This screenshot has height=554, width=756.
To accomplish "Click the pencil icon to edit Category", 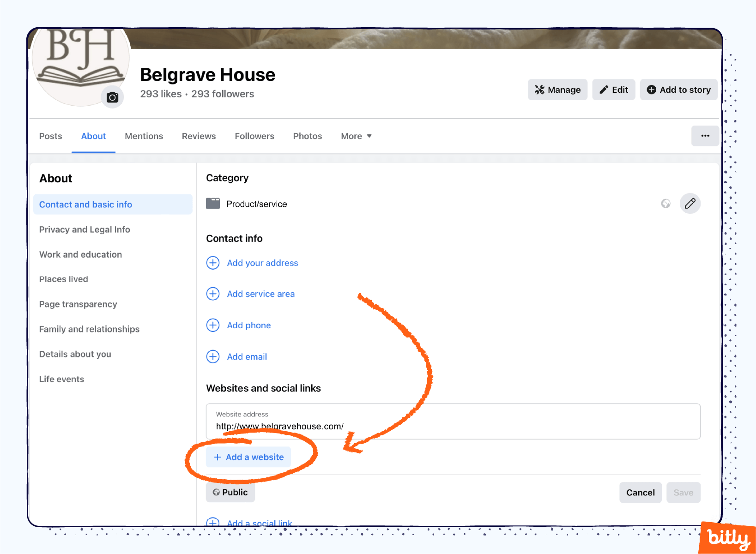I will coord(690,203).
